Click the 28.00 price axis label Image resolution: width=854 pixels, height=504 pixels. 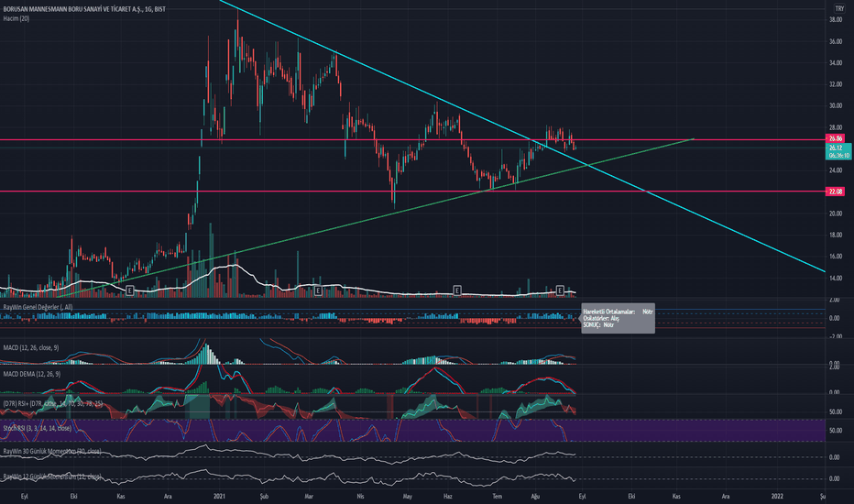coord(836,127)
